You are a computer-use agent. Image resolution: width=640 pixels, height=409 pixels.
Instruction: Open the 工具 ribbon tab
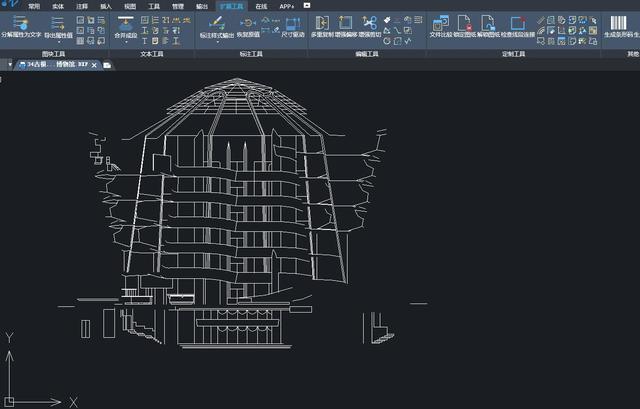[x=154, y=7]
